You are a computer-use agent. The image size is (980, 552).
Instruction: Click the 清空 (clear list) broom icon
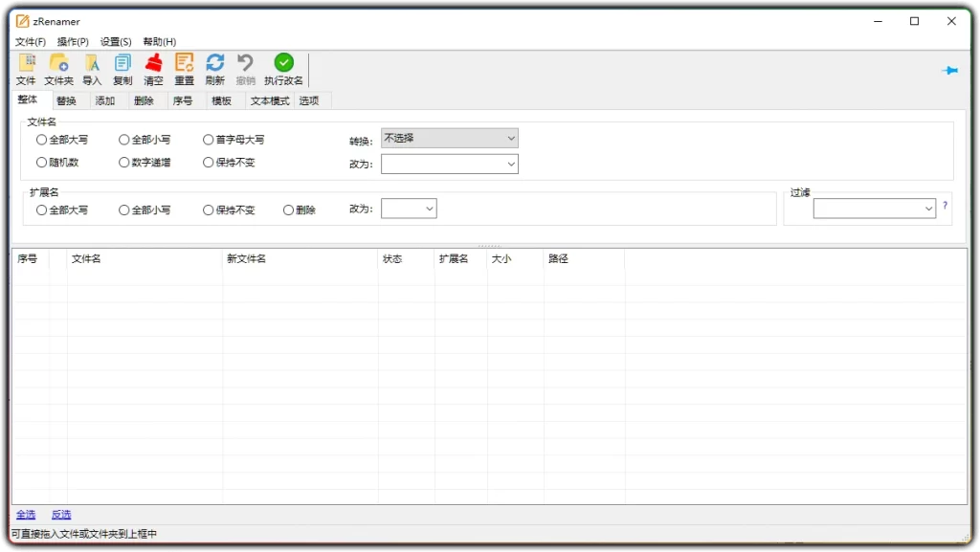153,68
